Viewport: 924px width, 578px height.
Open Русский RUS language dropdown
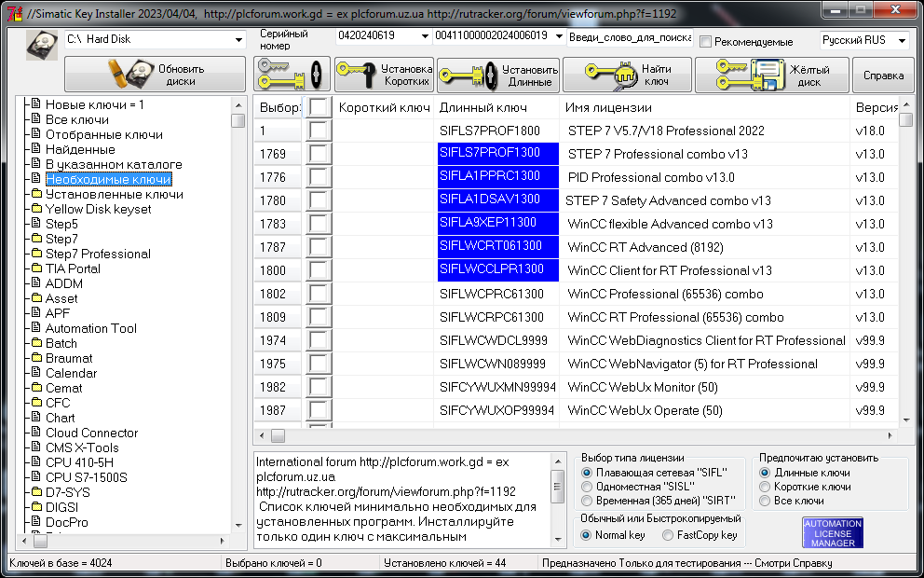point(902,40)
